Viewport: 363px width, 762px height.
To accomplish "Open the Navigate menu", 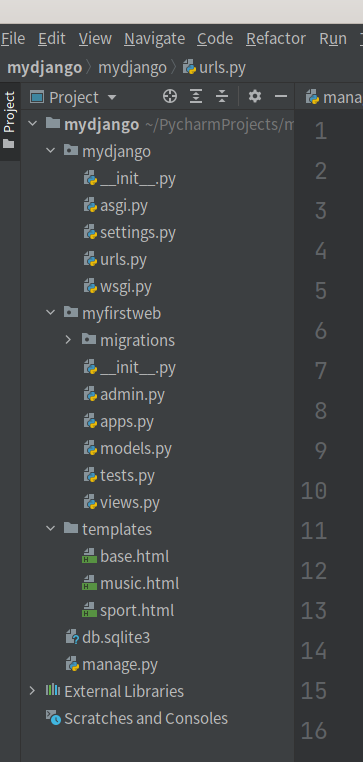I will point(155,38).
